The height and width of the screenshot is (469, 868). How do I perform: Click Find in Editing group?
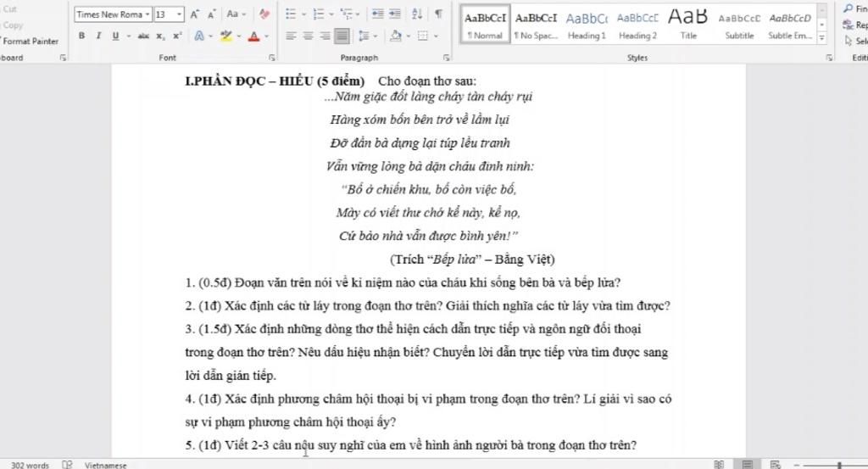855,8
